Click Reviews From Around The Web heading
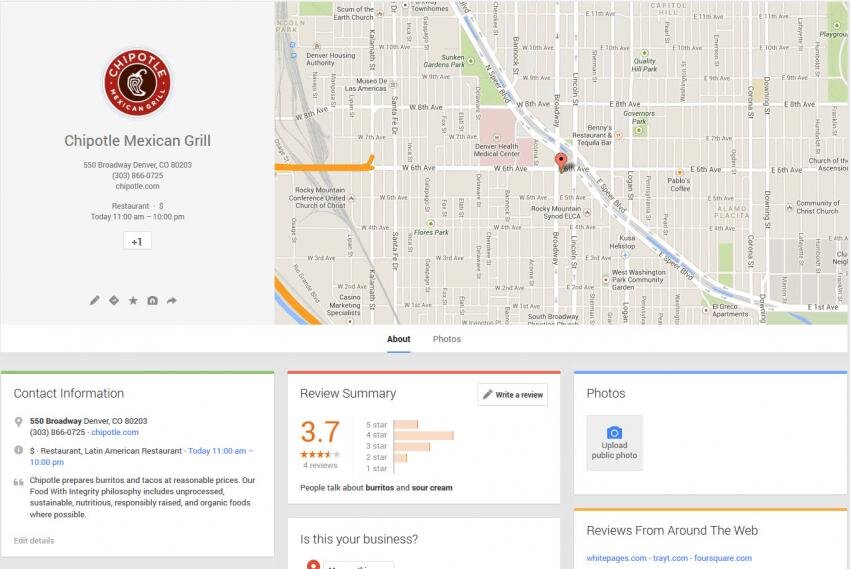The width and height of the screenshot is (850, 569). [x=672, y=531]
